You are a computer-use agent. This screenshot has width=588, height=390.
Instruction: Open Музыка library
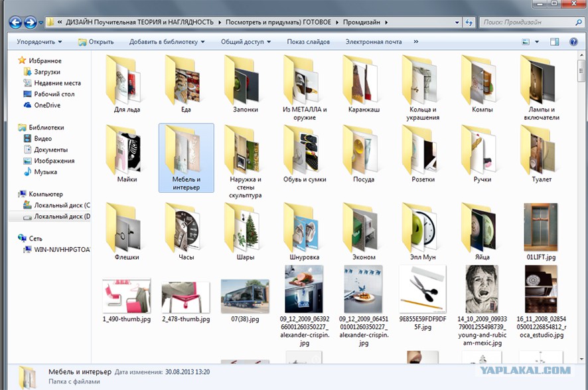(x=40, y=172)
